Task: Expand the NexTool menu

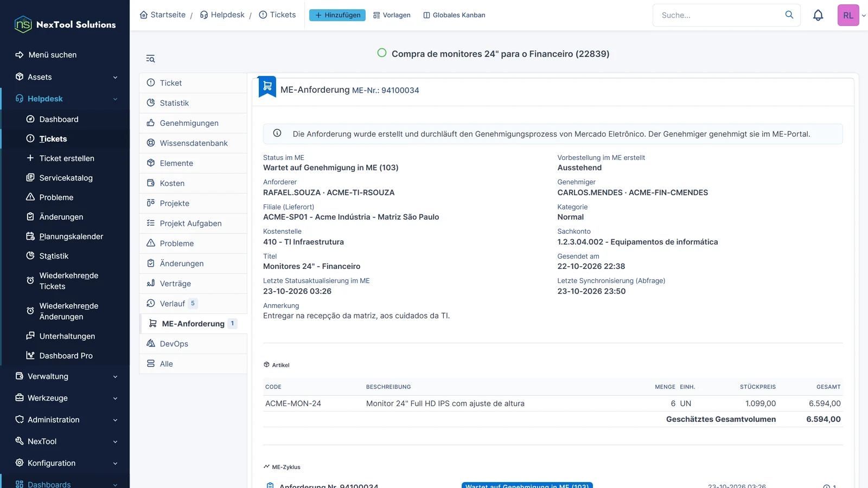Action: click(x=65, y=441)
